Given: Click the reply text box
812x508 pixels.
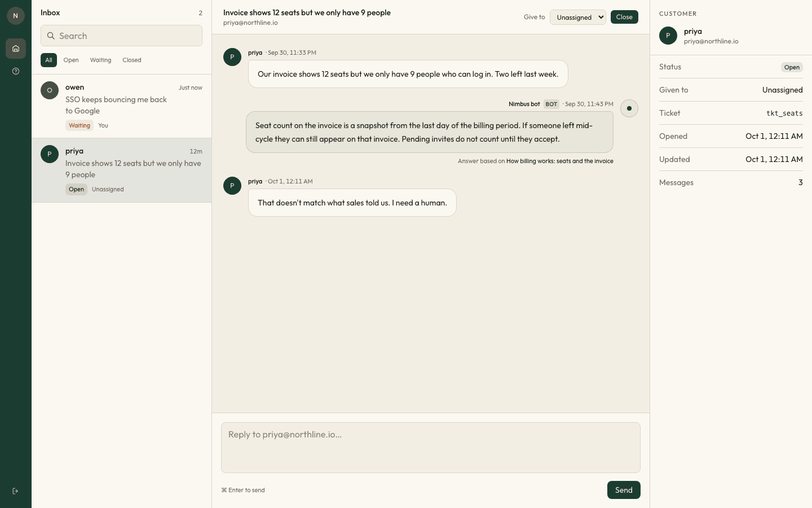Looking at the screenshot, I should click(x=431, y=448).
